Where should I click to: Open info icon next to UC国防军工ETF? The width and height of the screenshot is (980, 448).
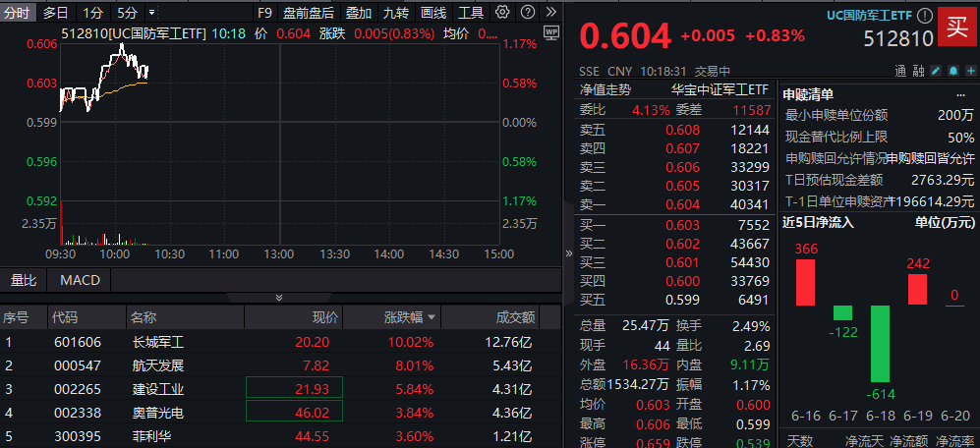[x=924, y=16]
